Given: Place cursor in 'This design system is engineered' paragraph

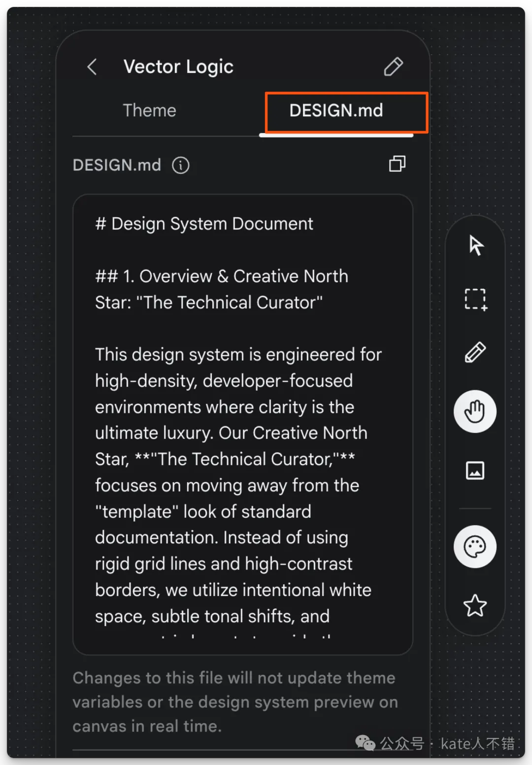Looking at the screenshot, I should (238, 355).
